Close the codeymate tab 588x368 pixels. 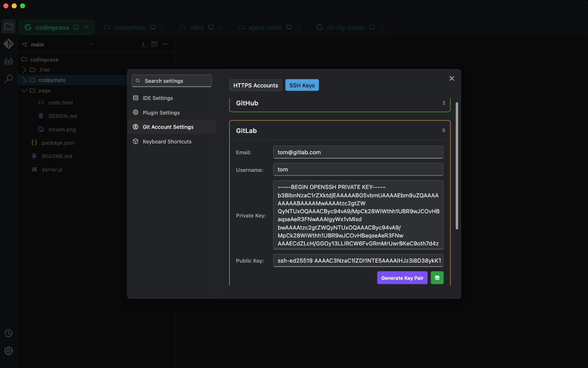[x=163, y=27]
